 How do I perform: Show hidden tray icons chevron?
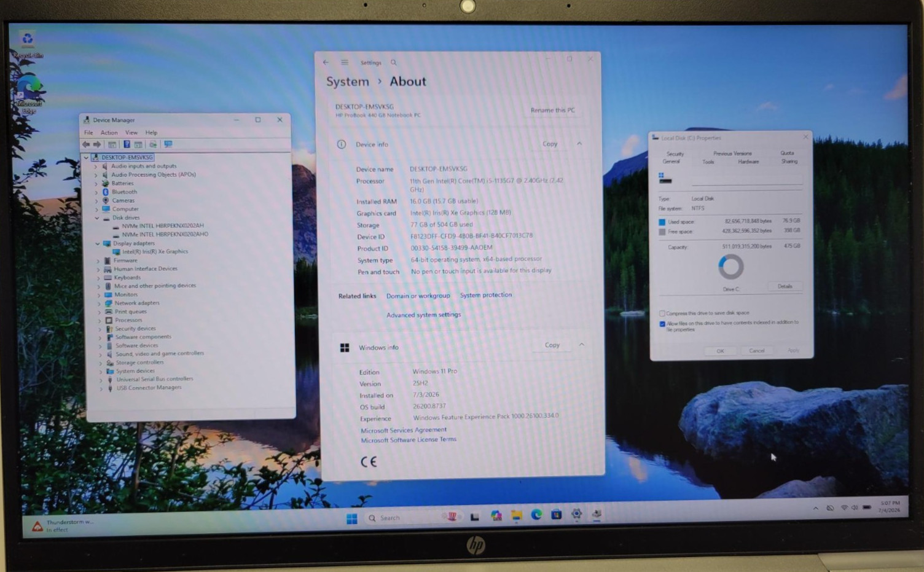pos(815,509)
